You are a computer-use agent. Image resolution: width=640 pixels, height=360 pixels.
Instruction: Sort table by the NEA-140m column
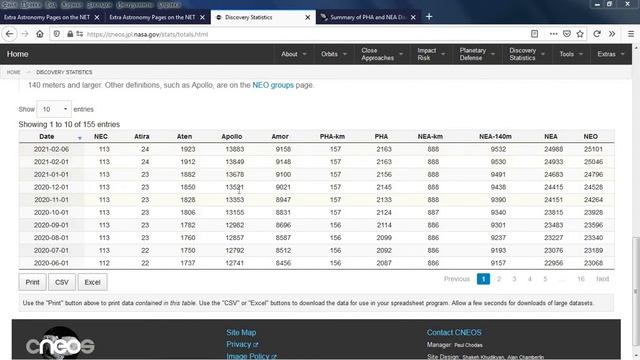(x=495, y=136)
